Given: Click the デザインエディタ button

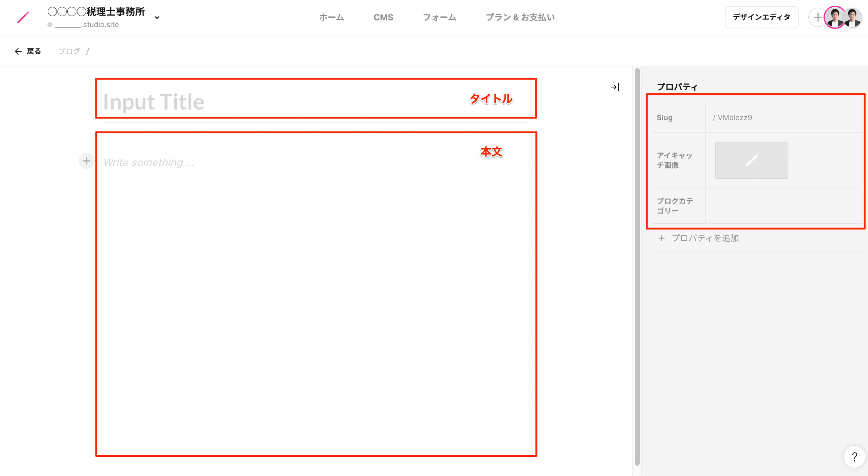Looking at the screenshot, I should tap(761, 17).
